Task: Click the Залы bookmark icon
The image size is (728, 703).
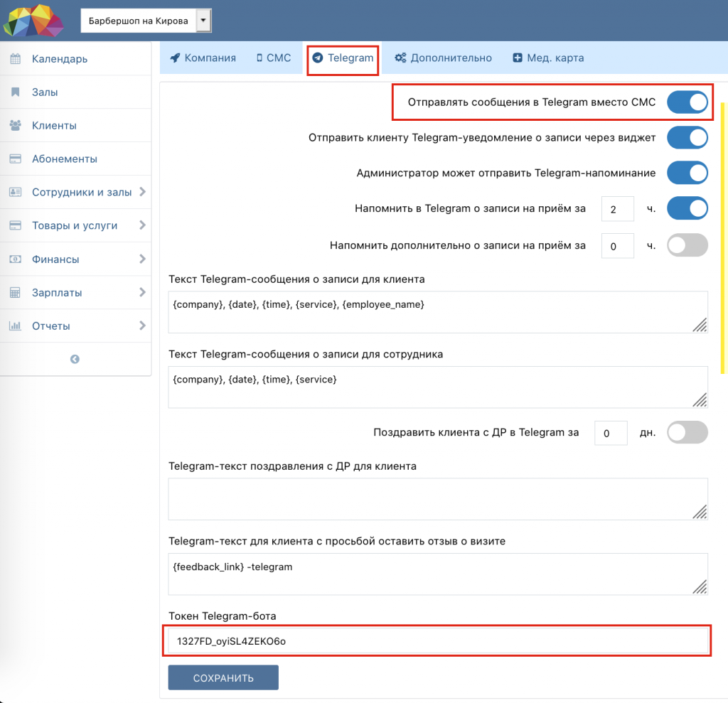Action: (16, 92)
